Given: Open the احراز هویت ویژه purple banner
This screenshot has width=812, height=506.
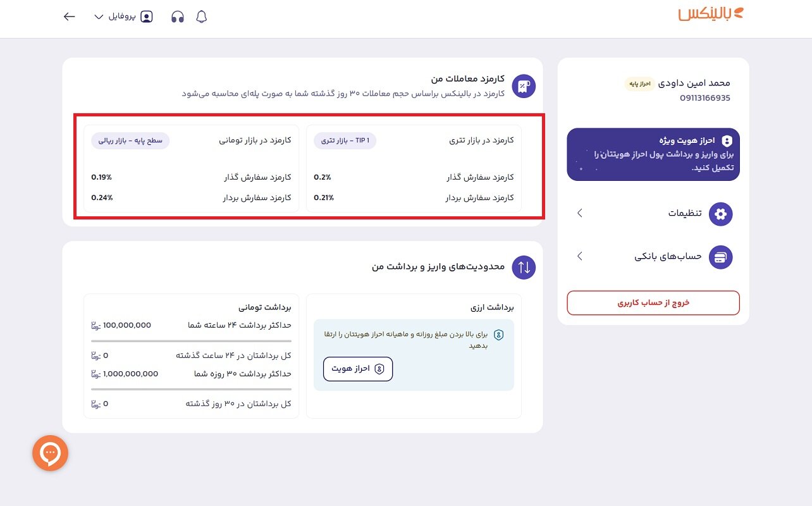Looking at the screenshot, I should tap(653, 154).
